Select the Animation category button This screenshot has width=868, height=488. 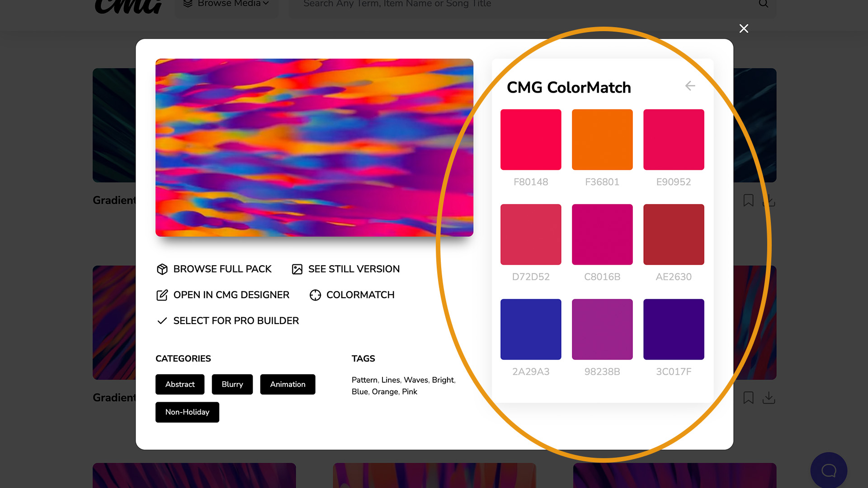tap(288, 385)
